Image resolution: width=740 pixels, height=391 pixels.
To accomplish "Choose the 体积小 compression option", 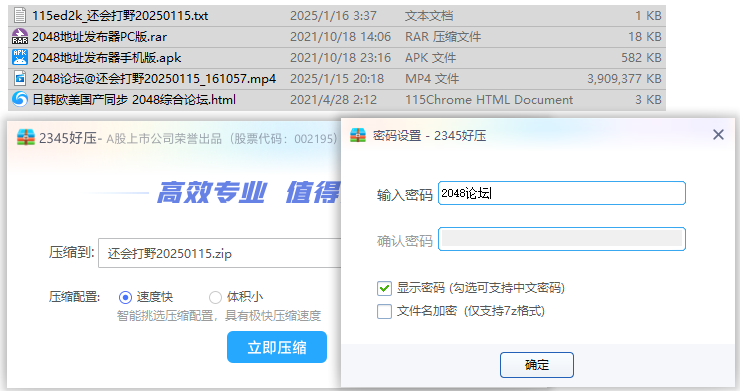I will pos(215,297).
